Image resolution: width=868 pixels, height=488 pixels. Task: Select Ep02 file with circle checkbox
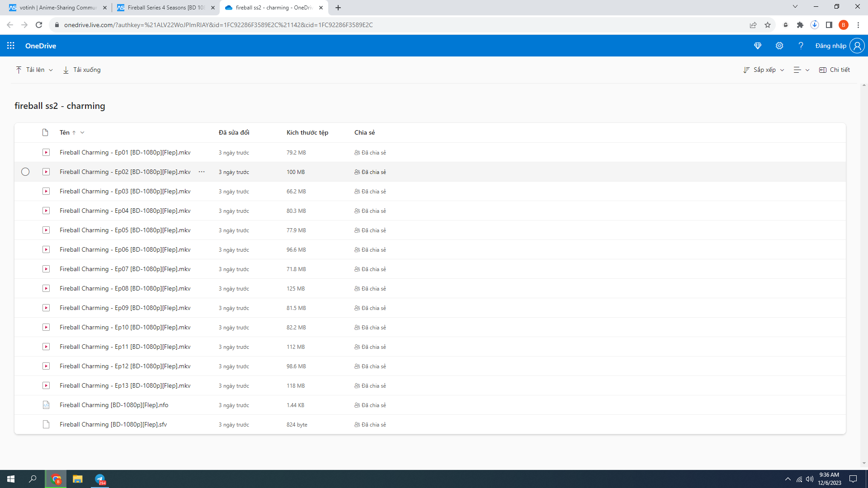click(25, 172)
